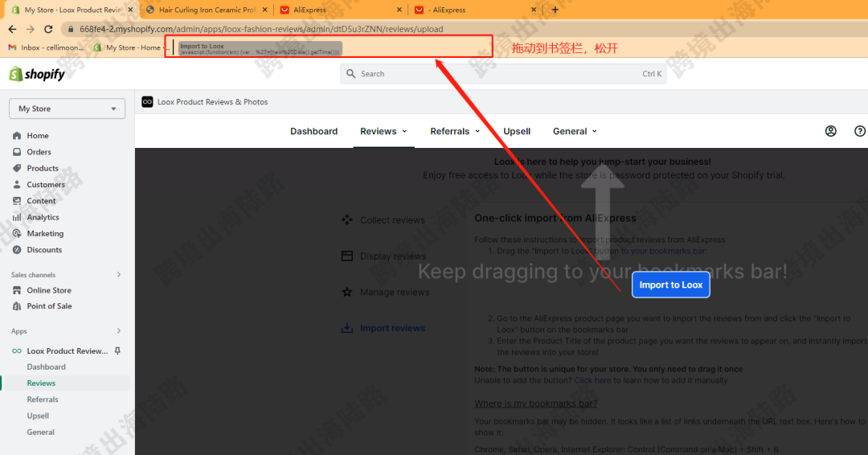Select Reviews in Loox sidebar submenu
Viewport: 868px width, 455px height.
(41, 383)
